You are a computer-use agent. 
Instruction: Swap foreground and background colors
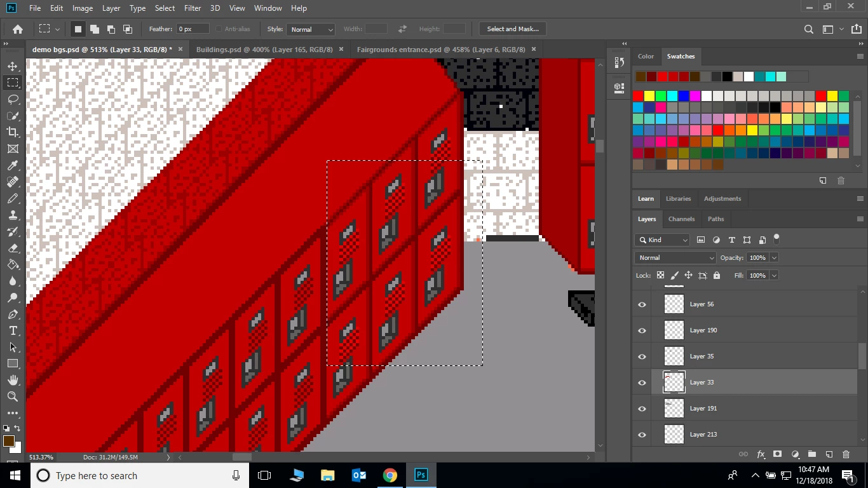click(x=18, y=428)
